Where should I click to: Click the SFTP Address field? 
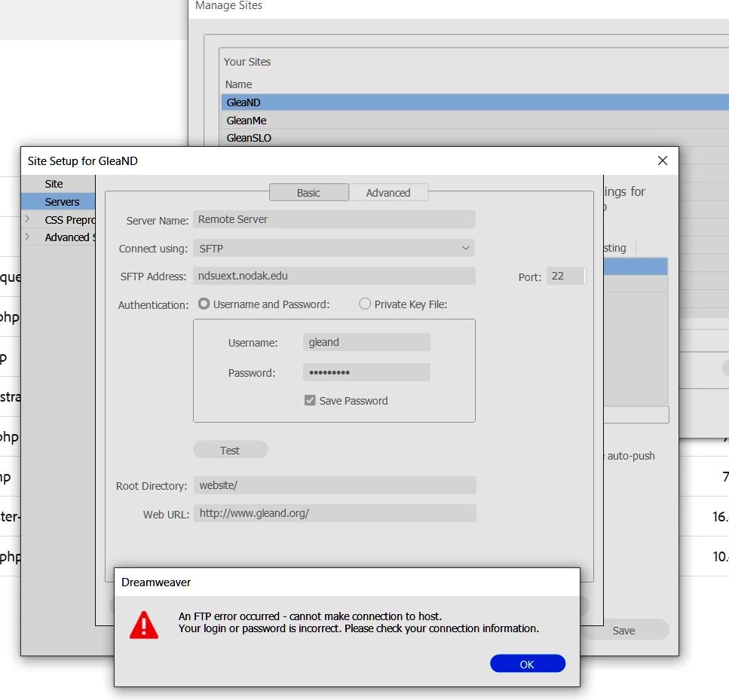334,276
